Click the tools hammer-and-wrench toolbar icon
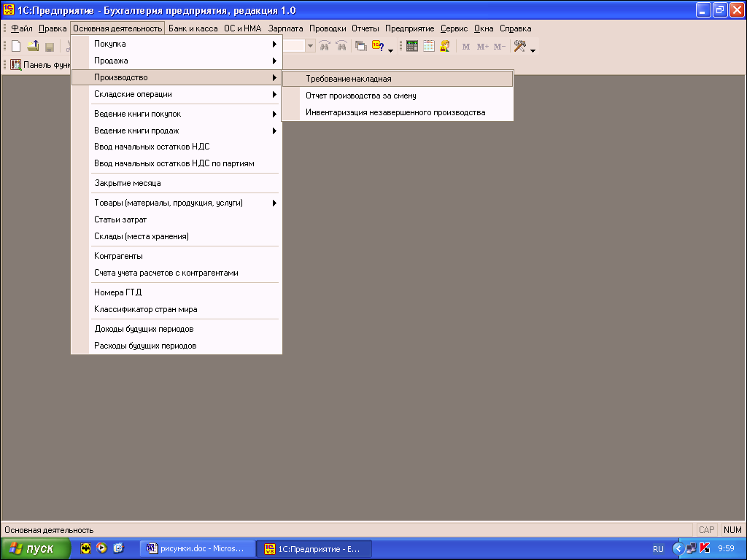The image size is (747, 560). pos(520,46)
